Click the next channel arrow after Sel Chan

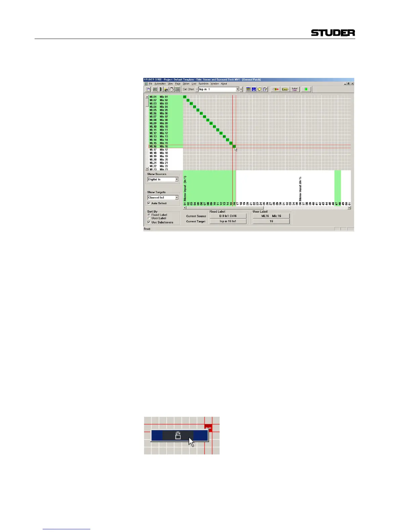(x=241, y=89)
